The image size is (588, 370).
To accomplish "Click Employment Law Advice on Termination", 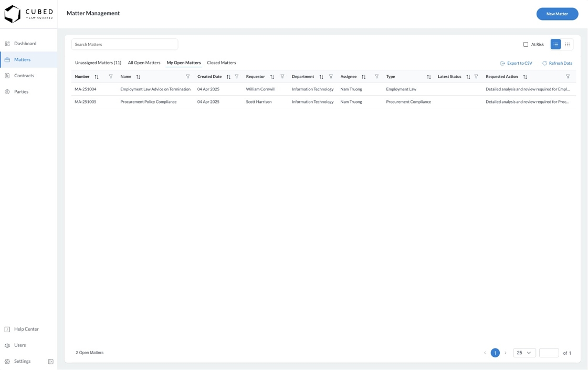I will tap(155, 89).
